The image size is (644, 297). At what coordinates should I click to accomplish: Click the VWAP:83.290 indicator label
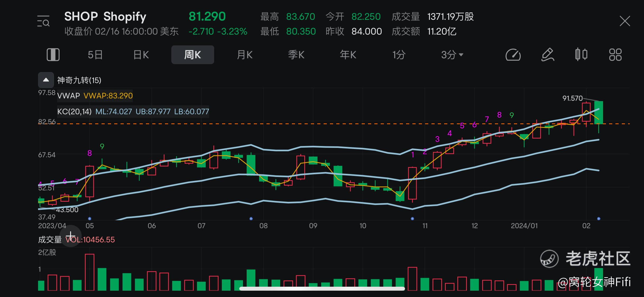click(108, 96)
